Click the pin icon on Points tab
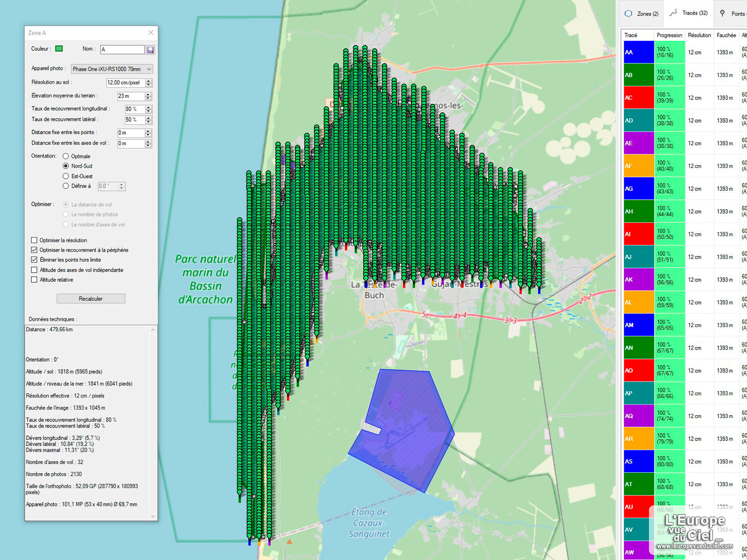Image resolution: width=747 pixels, height=560 pixels. [x=722, y=14]
